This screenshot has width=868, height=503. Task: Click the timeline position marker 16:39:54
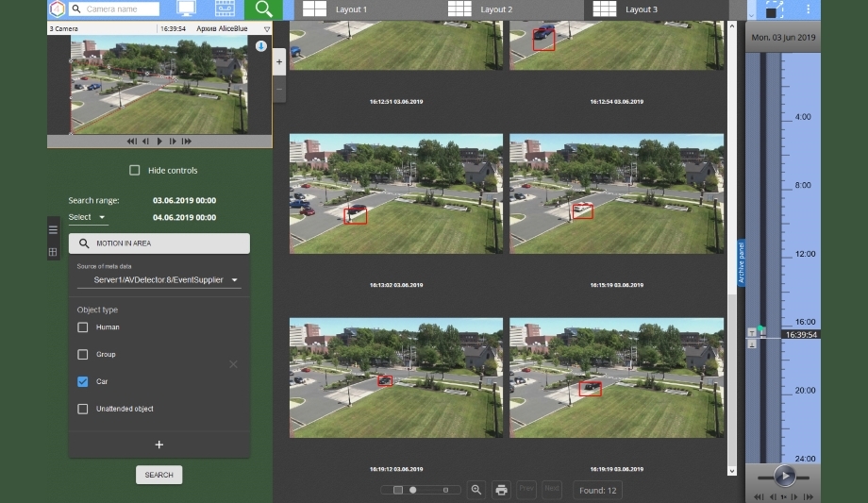pyautogui.click(x=800, y=335)
